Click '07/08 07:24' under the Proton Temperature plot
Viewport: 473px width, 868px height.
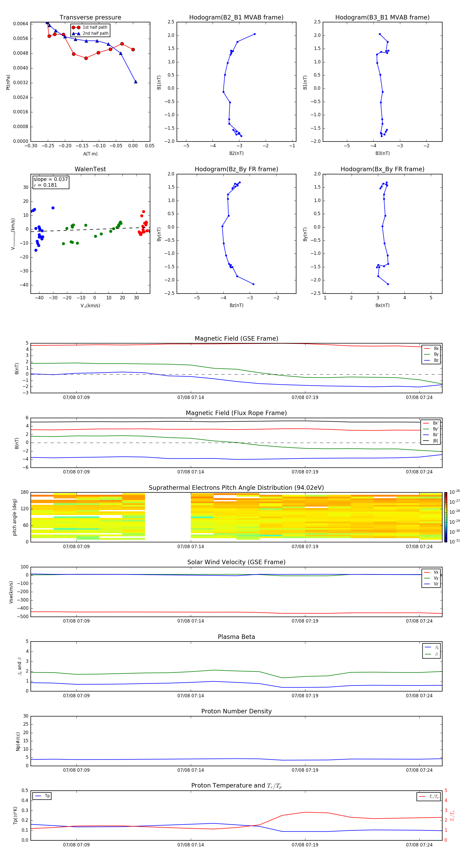419,845
